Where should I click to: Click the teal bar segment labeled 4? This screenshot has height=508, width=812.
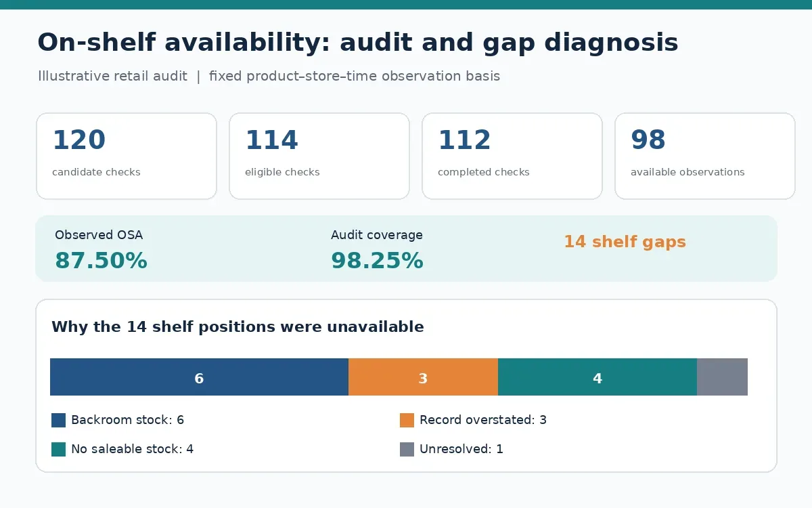597,377
